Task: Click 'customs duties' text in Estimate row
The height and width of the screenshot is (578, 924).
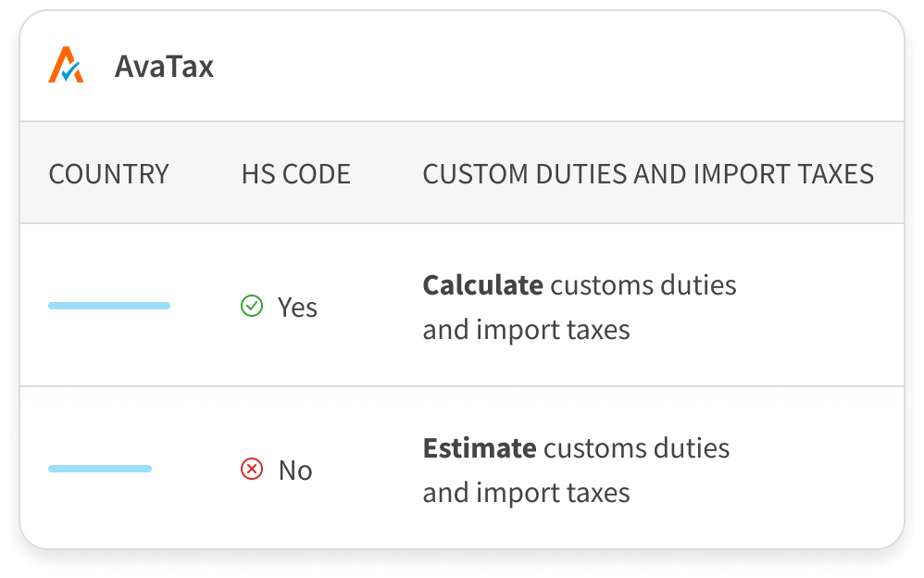Action: [x=636, y=448]
